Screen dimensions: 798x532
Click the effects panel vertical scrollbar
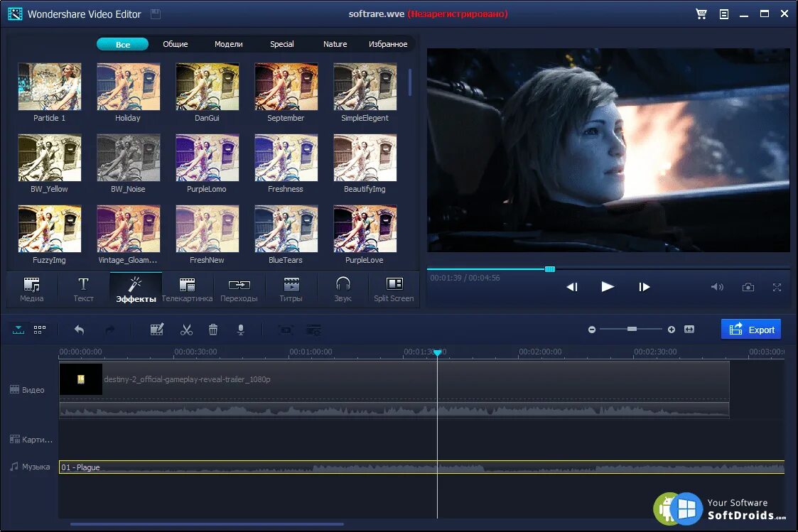coord(410,82)
